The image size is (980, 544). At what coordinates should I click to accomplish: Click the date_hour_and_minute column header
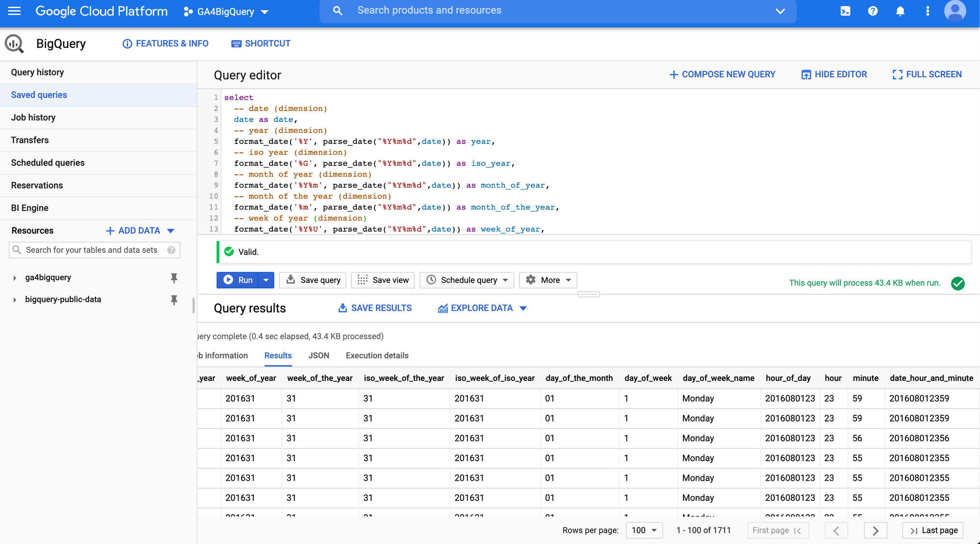931,378
